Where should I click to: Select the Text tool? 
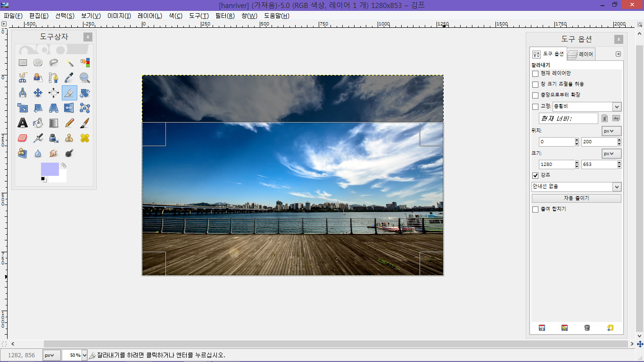[x=23, y=123]
